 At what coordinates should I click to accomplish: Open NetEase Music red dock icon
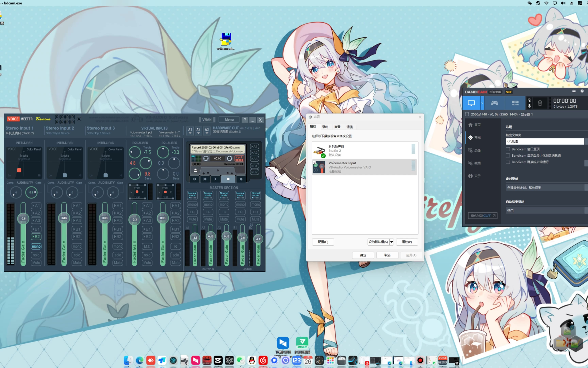pos(263,360)
